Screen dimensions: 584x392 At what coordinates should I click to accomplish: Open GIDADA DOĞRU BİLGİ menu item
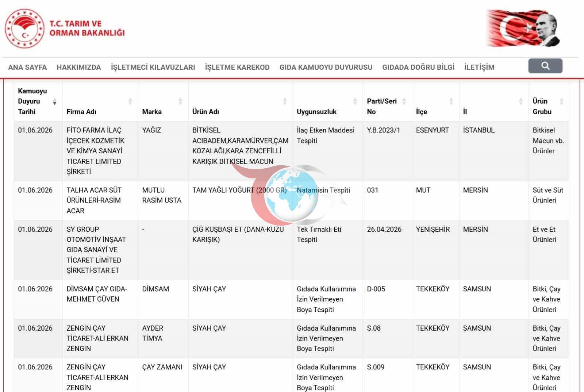pos(418,67)
